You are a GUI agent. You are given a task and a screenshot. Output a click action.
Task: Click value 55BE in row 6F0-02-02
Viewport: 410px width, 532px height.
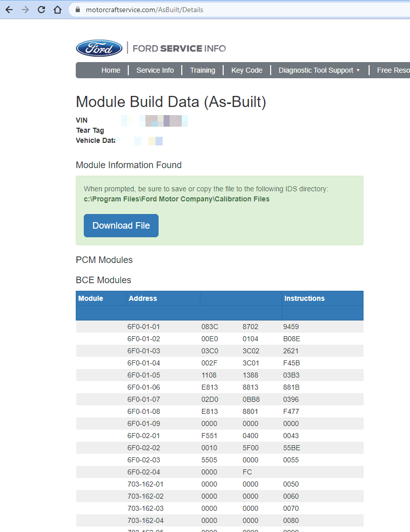point(291,448)
